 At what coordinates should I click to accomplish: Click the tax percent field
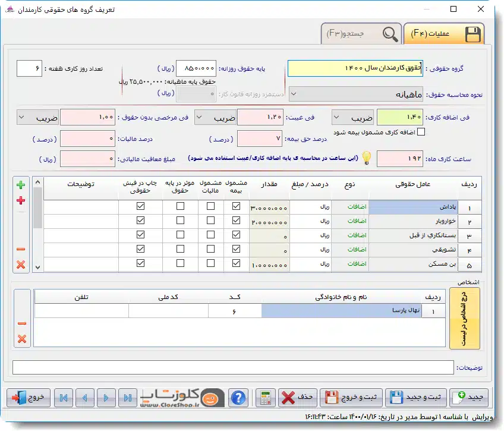coord(87,139)
